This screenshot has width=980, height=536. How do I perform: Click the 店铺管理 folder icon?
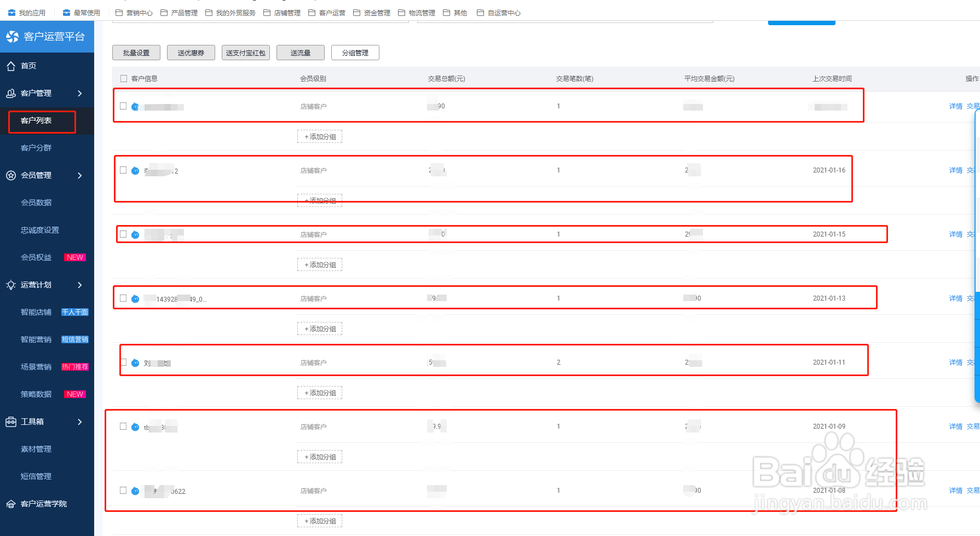(x=267, y=13)
